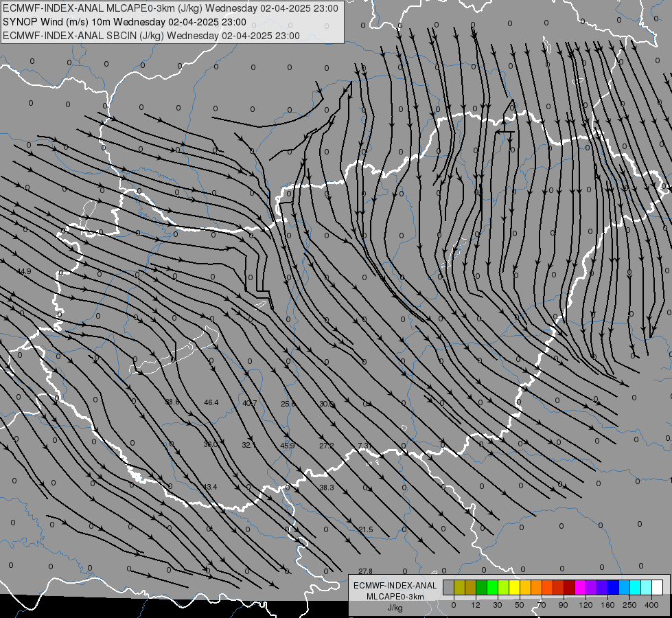The image size is (672, 618).
Task: Select the SYNOP Wind 10m title line
Action: click(124, 22)
